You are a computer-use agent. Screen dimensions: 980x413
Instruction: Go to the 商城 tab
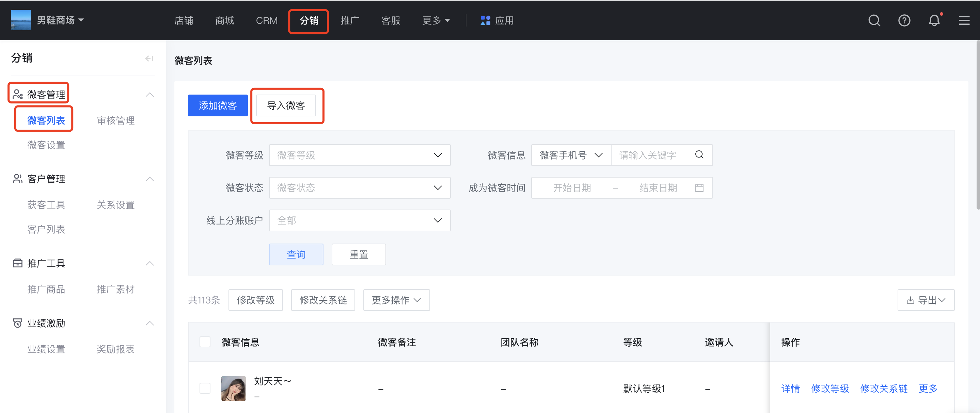click(x=224, y=20)
